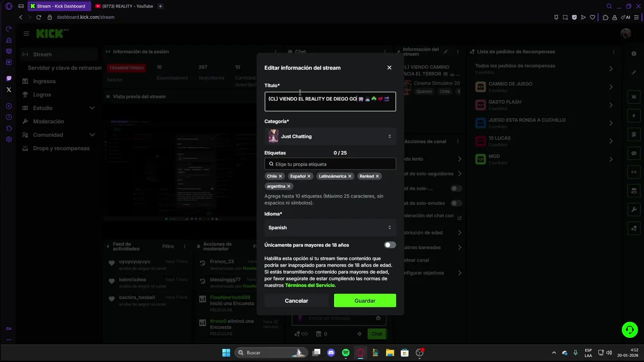This screenshot has width=644, height=362.
Task: Open Discord from the taskbar
Action: [331, 353]
